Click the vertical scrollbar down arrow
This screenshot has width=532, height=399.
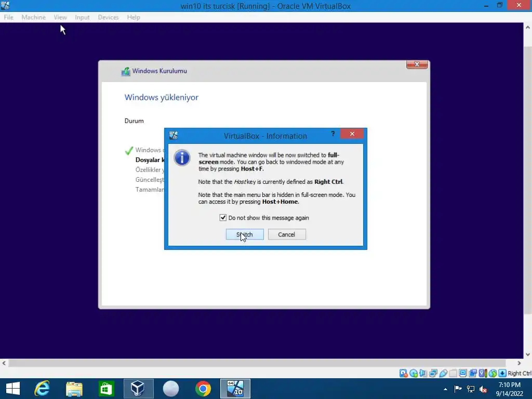[528, 354]
